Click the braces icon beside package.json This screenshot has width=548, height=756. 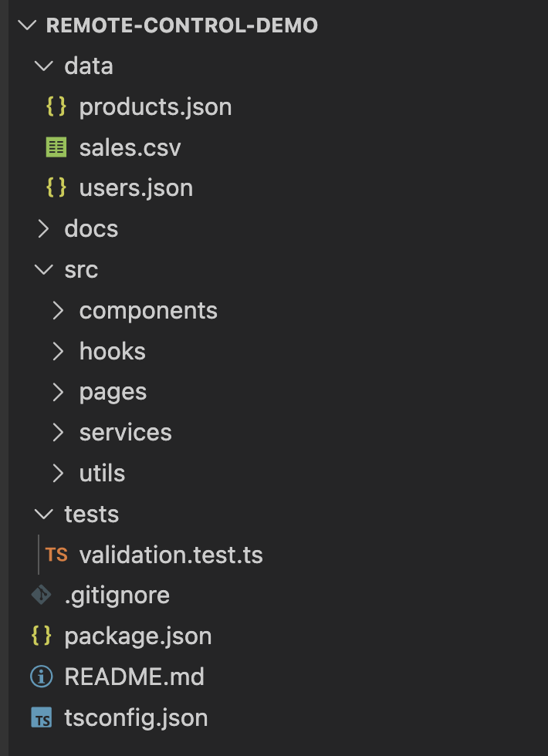41,636
